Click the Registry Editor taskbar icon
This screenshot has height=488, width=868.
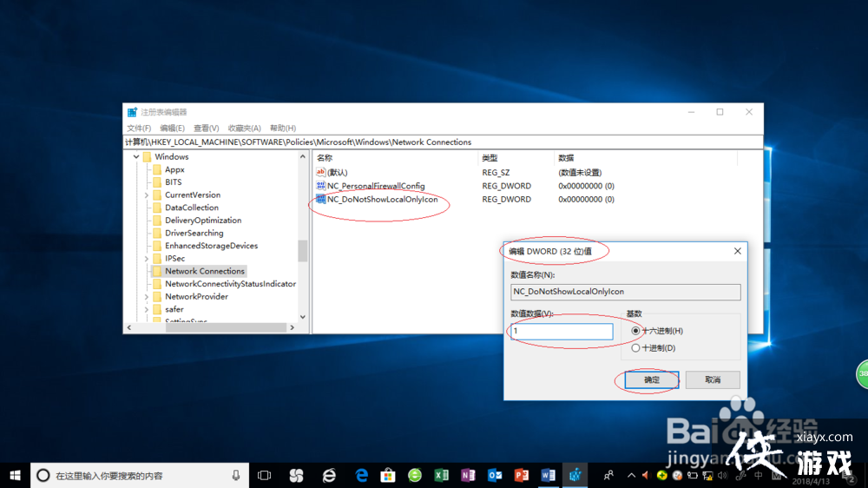(x=575, y=475)
